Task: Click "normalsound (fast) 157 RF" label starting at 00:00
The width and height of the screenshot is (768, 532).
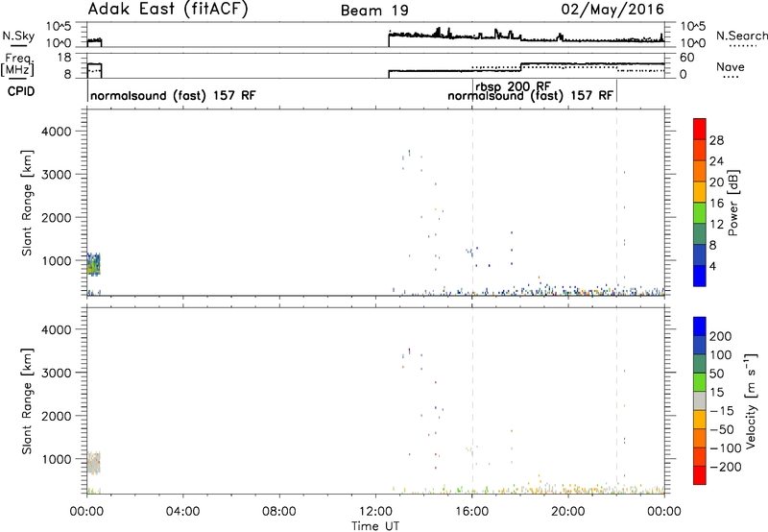Action: pyautogui.click(x=173, y=95)
